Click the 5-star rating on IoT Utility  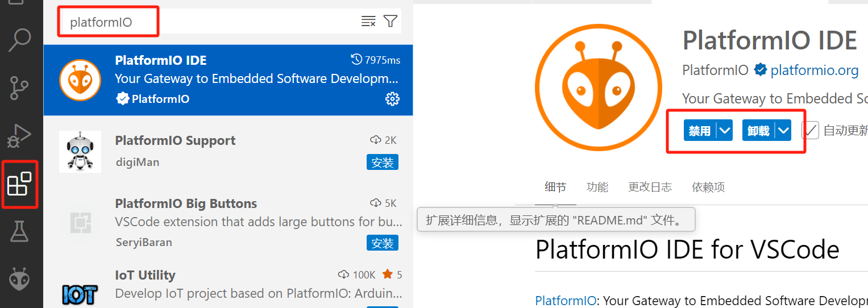393,275
